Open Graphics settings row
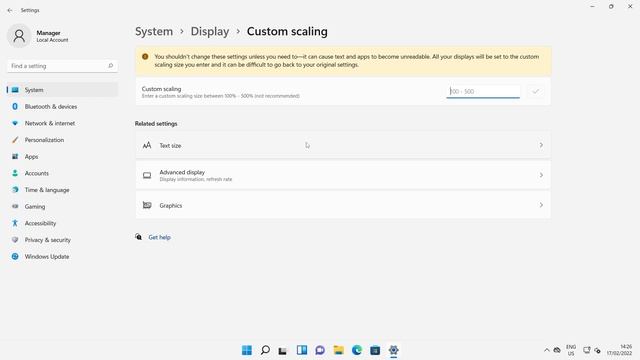 coord(343,205)
